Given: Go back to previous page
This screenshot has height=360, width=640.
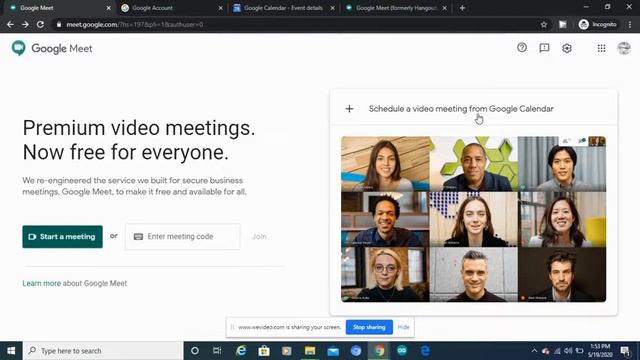Looking at the screenshot, I should coord(10,24).
